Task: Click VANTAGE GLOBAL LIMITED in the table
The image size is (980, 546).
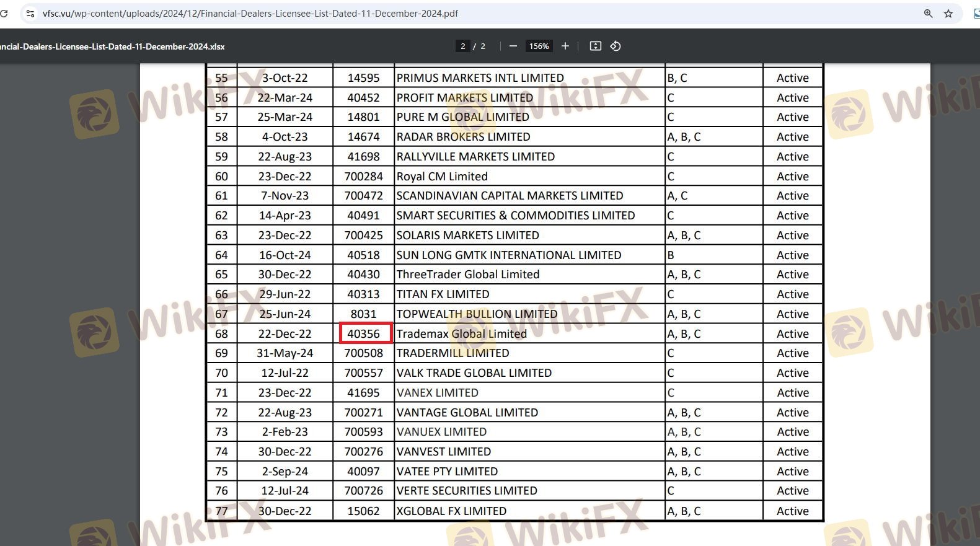Action: pyautogui.click(x=467, y=412)
